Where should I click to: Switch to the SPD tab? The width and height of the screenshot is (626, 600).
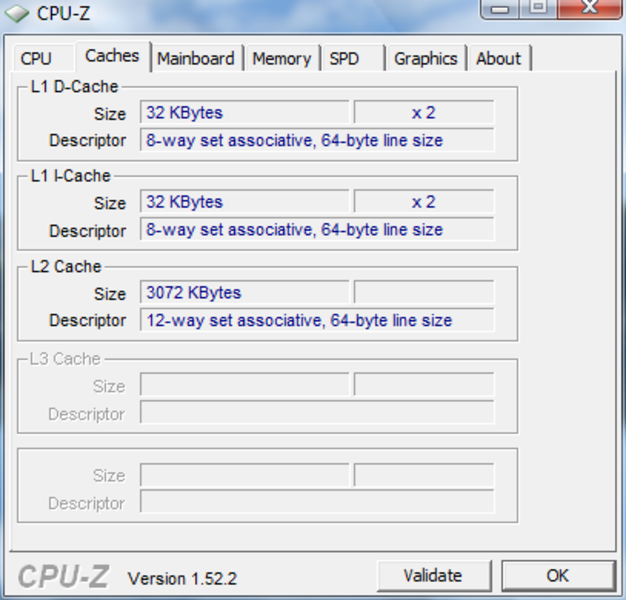pyautogui.click(x=353, y=58)
